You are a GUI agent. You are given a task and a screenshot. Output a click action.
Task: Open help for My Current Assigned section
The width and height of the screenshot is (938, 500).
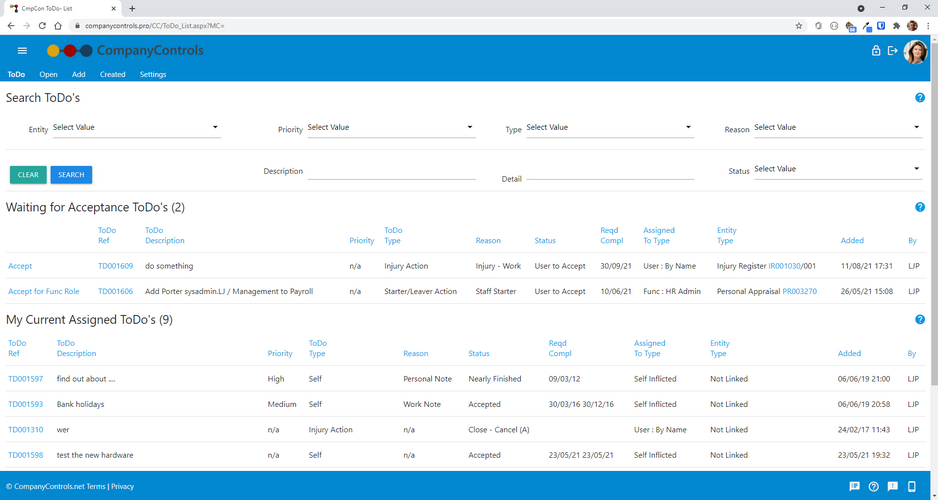(920, 319)
